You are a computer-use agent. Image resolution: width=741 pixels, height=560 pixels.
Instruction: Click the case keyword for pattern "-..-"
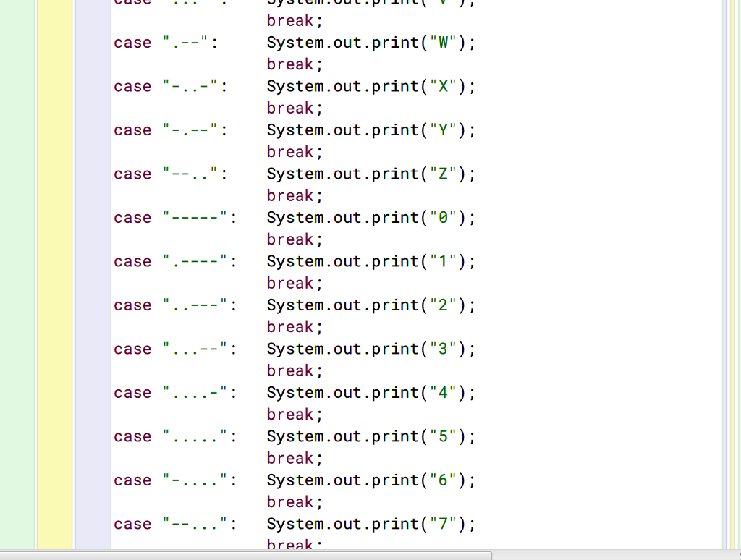coord(132,86)
